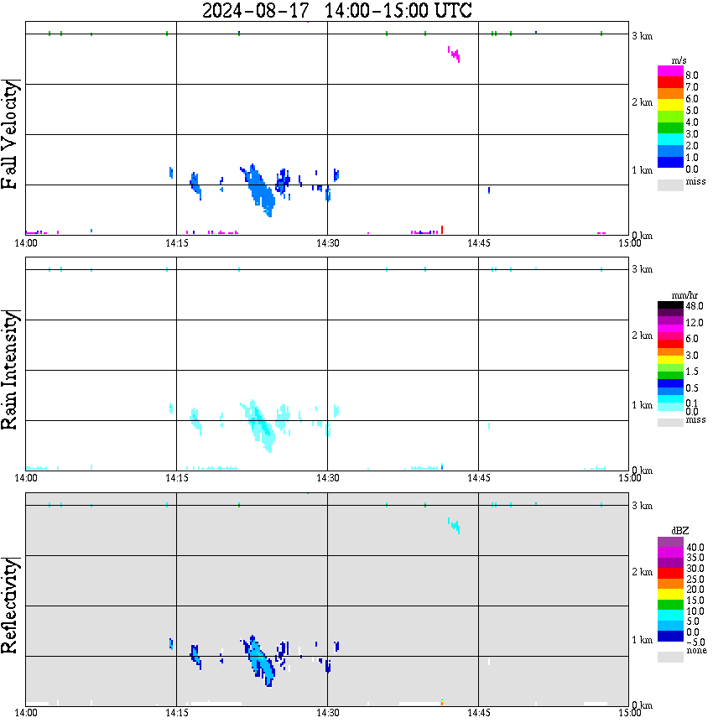The image size is (713, 728).
Task: Click '14:00' under the Rain Intensity panel
Action: click(x=26, y=478)
